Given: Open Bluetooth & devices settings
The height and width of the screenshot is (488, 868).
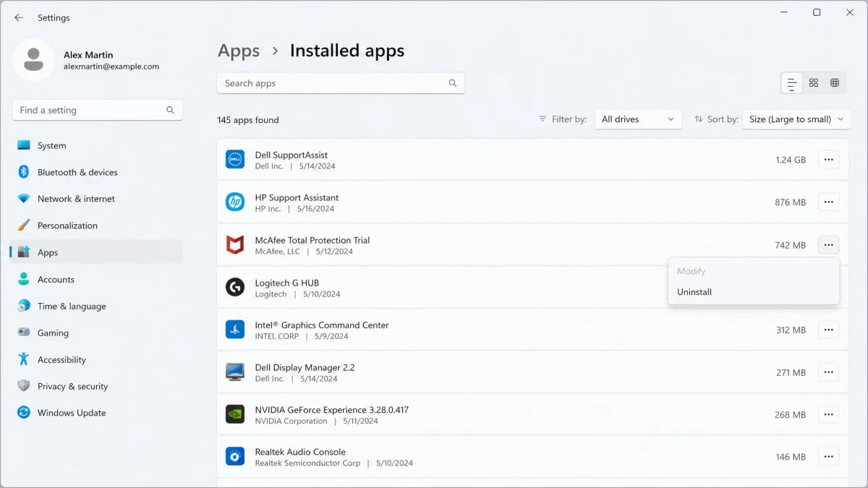Looking at the screenshot, I should pyautogui.click(x=96, y=172).
